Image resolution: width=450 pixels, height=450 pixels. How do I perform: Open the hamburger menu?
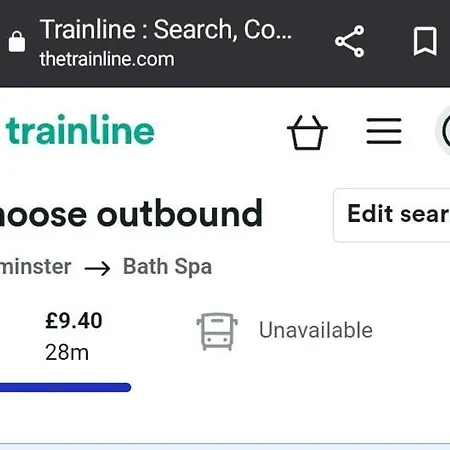point(384,131)
